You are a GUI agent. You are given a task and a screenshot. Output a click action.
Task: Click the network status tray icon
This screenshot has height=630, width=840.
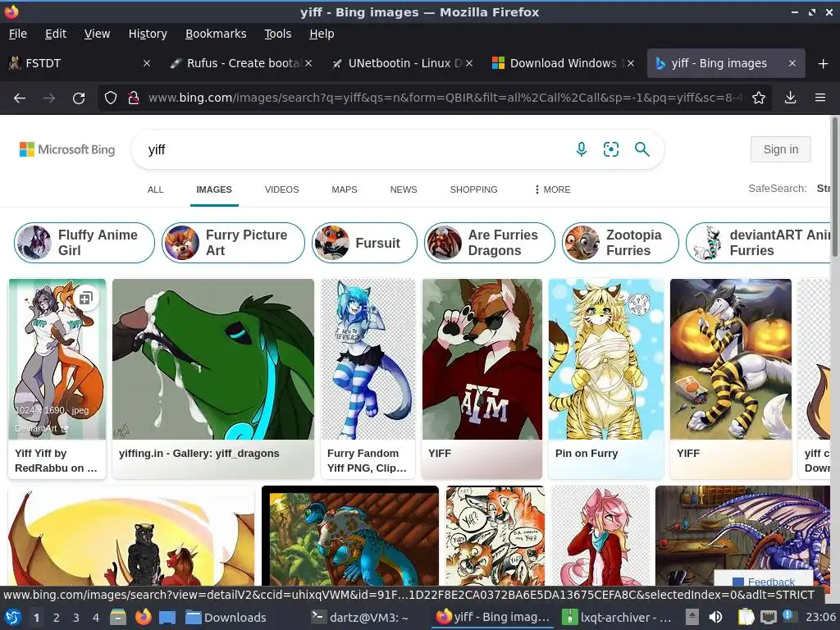coord(768,617)
